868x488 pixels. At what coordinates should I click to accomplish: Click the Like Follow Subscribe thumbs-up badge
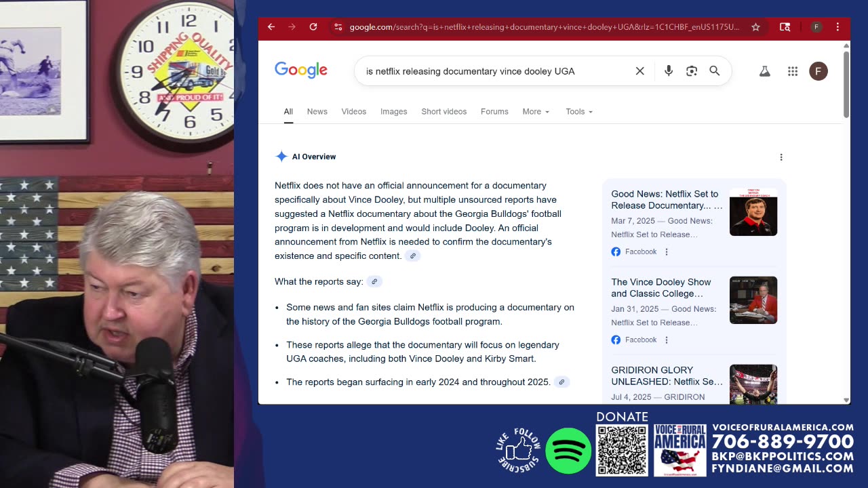(519, 450)
